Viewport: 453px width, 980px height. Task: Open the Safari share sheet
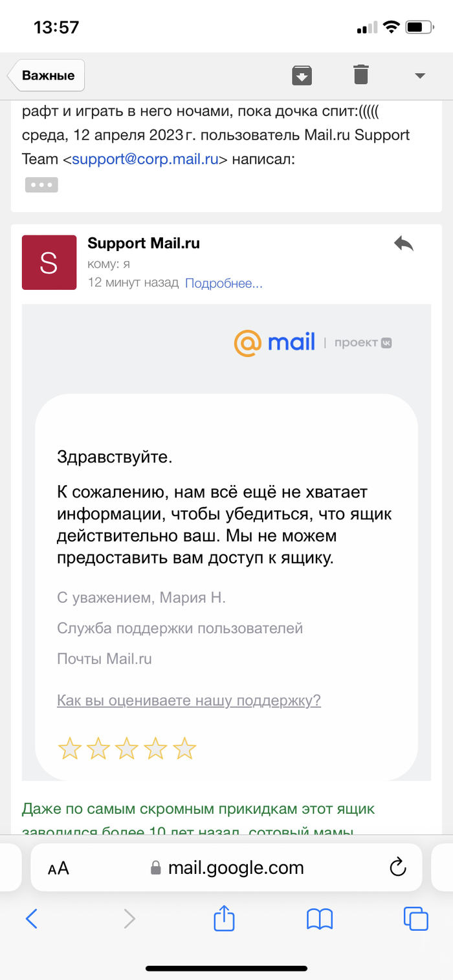point(223,918)
